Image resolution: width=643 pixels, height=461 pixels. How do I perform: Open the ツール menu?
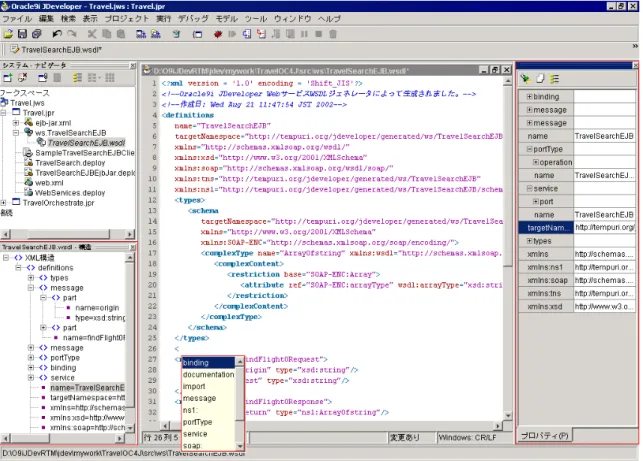256,19
